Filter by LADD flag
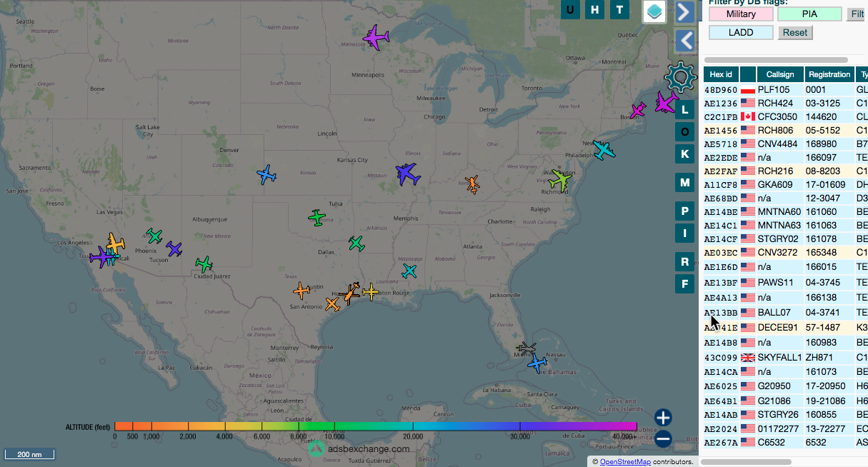Screen dimensions: 868x467 click(741, 33)
